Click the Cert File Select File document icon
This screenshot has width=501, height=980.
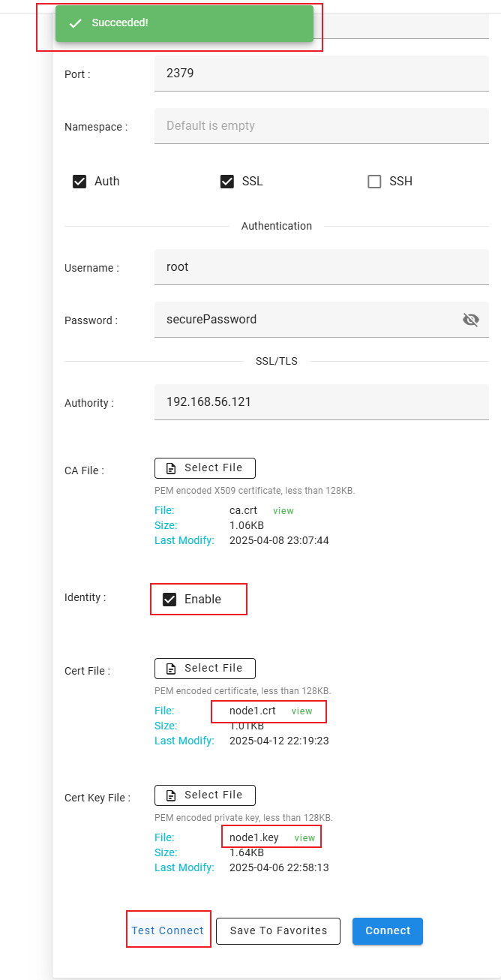171,669
